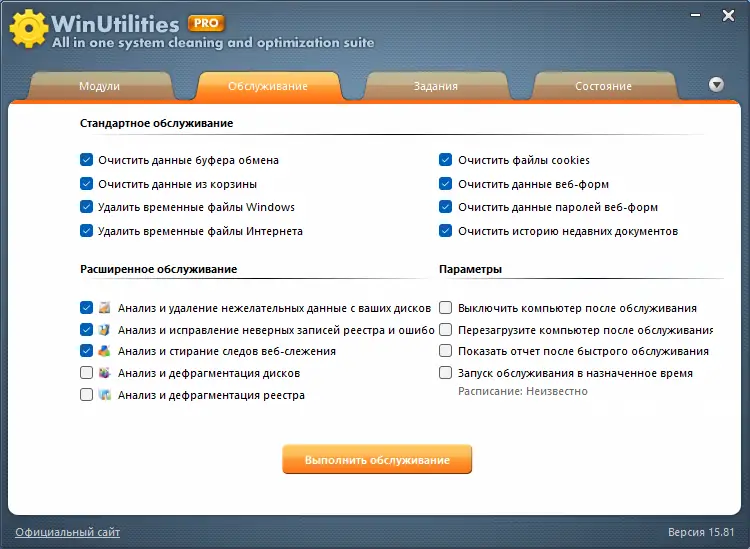Disable Удалить временные файлы Windows

click(86, 207)
